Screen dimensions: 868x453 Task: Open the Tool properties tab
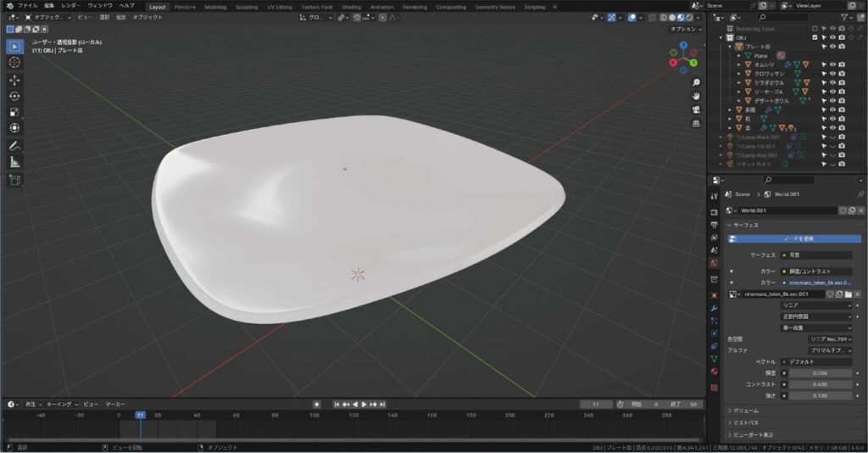tap(714, 196)
